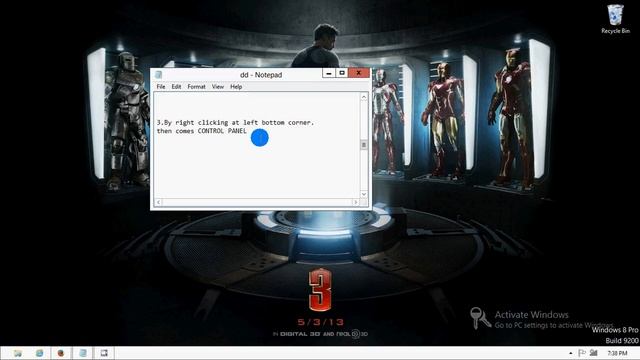Open Firefox from the taskbar
Image resolution: width=640 pixels, height=360 pixels.
point(61,353)
